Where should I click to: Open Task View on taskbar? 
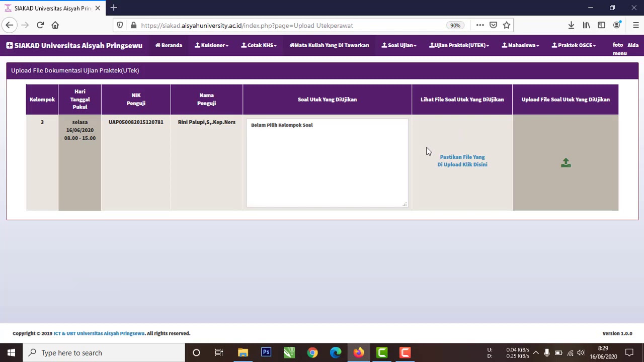tap(219, 352)
